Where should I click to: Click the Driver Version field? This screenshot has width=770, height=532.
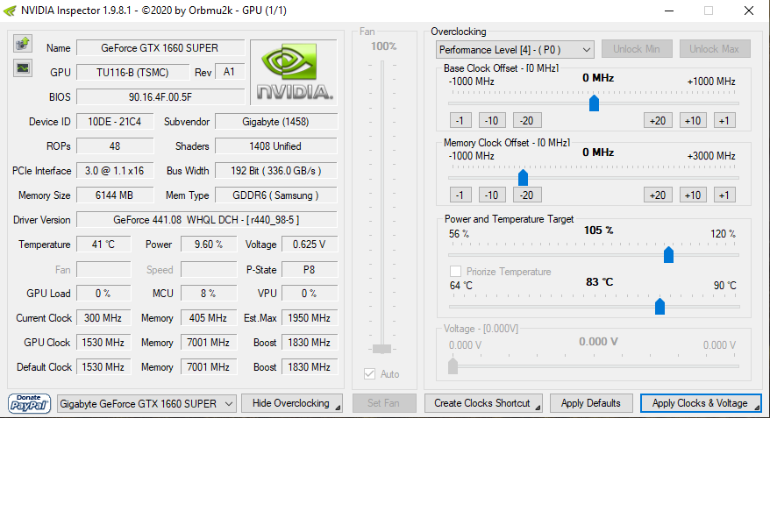point(207,219)
